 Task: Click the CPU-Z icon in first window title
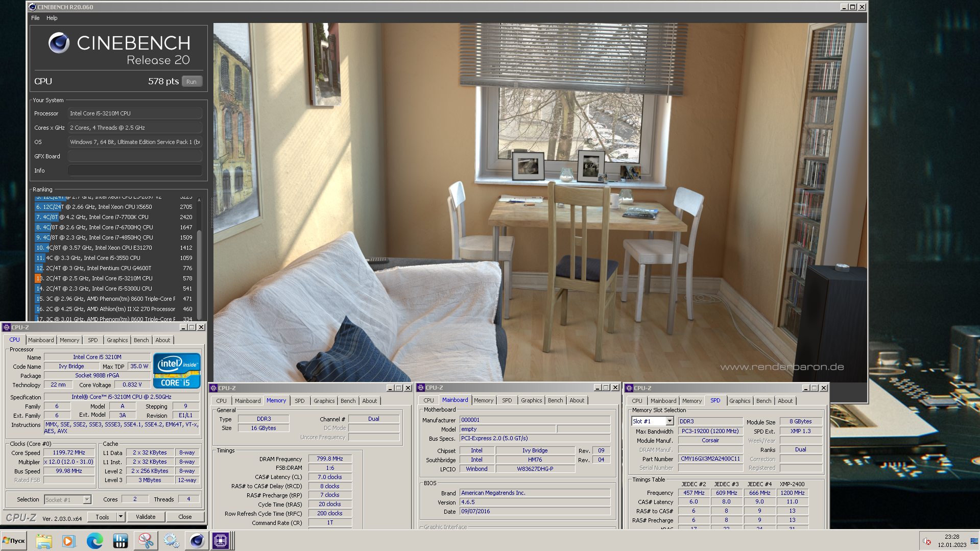pyautogui.click(x=7, y=327)
